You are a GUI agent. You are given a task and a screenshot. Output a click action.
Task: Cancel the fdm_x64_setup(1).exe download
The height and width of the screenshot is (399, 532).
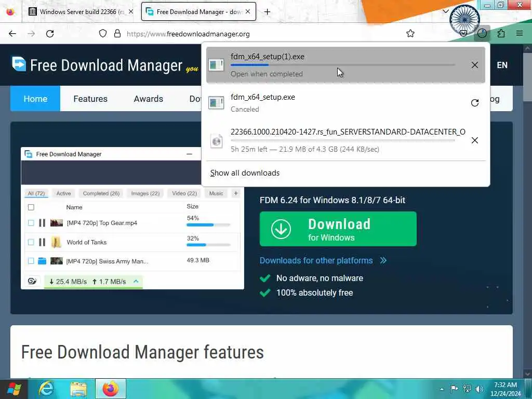point(474,65)
